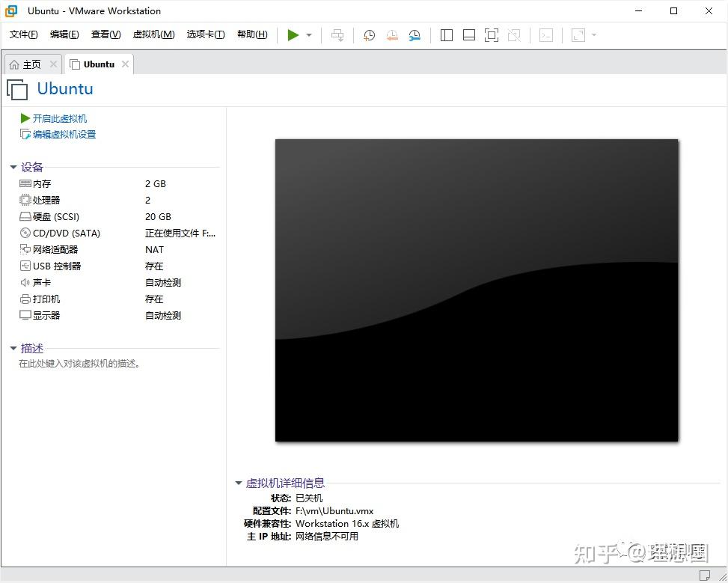Viewport: 728px width, 583px height.
Task: Collapse 虚拟机详细信息 details section
Action: pyautogui.click(x=238, y=483)
